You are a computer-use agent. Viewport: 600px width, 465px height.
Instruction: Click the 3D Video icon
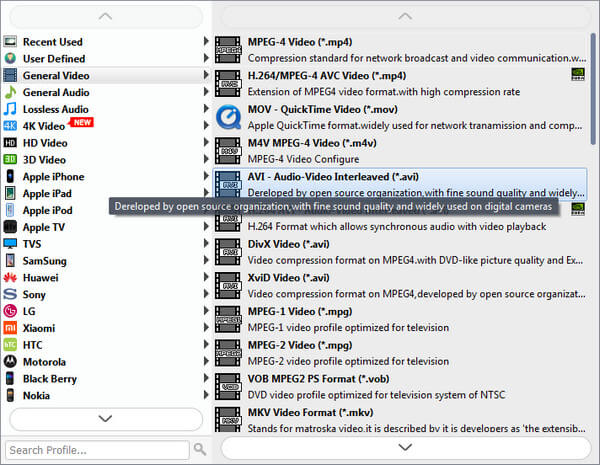pos(10,160)
